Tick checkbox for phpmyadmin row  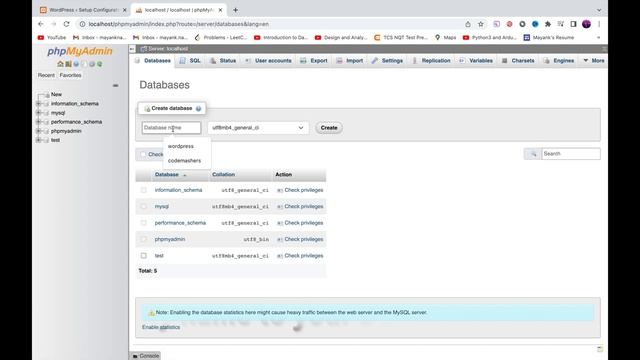144,239
